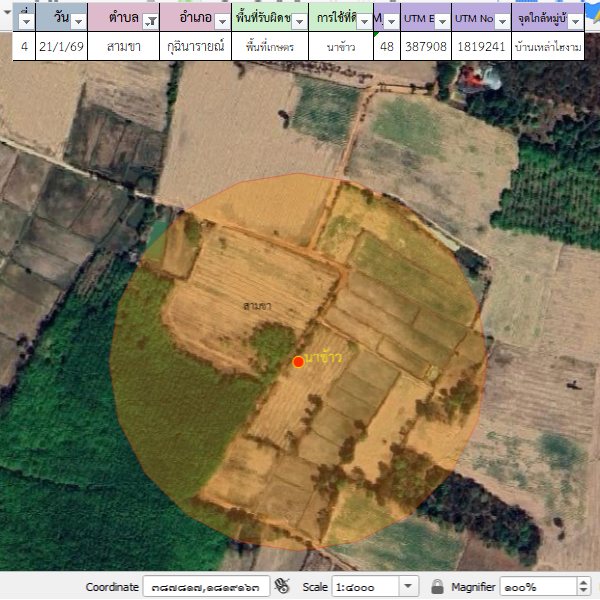Toggle the scale lock icon

pos(437,587)
